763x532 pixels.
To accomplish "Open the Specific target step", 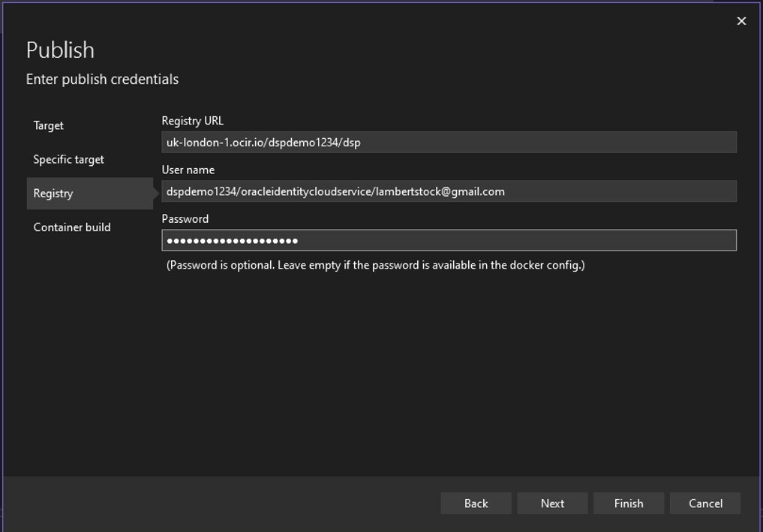I will (x=68, y=159).
